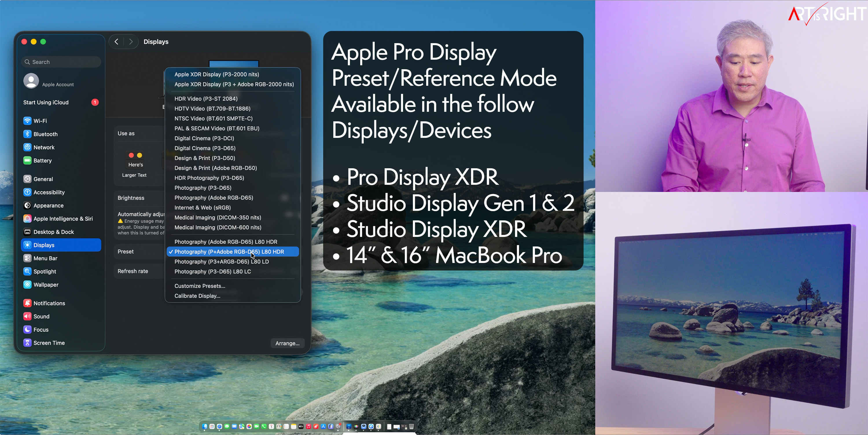Choose Design & Print (P3-D50) preset
The image size is (868, 435).
(233, 158)
